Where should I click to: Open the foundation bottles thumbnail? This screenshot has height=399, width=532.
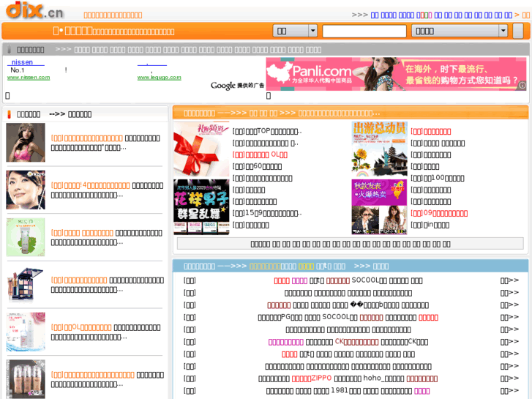pyautogui.click(x=26, y=379)
